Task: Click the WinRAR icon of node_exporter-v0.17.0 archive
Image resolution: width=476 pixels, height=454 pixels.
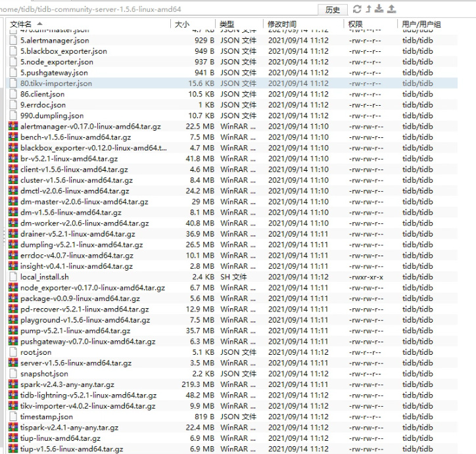Action: [13, 288]
